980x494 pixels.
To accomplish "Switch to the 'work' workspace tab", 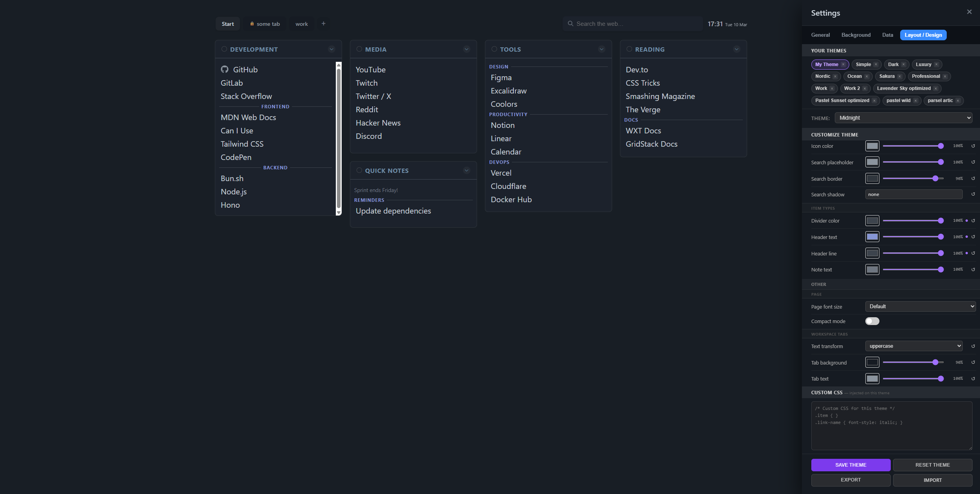I will click(301, 23).
